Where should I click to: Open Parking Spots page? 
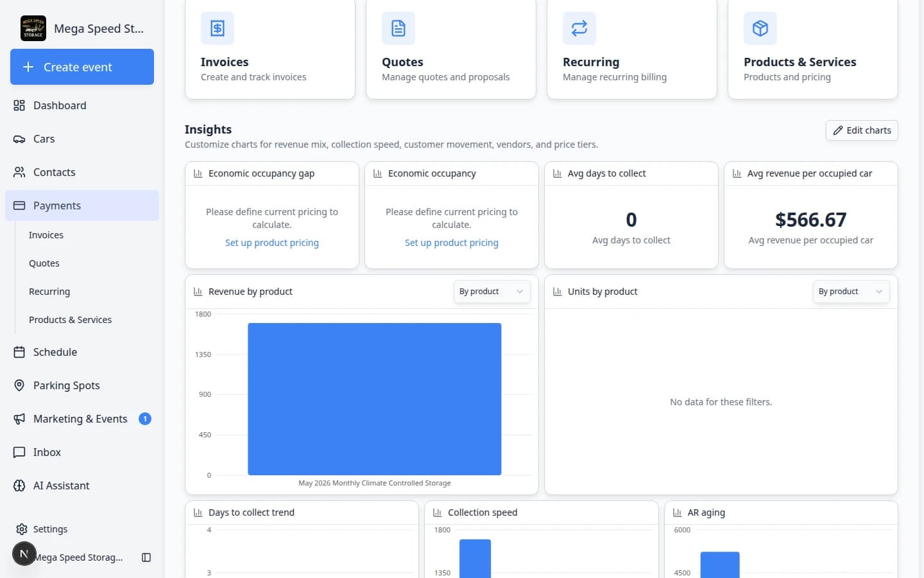coord(82,385)
